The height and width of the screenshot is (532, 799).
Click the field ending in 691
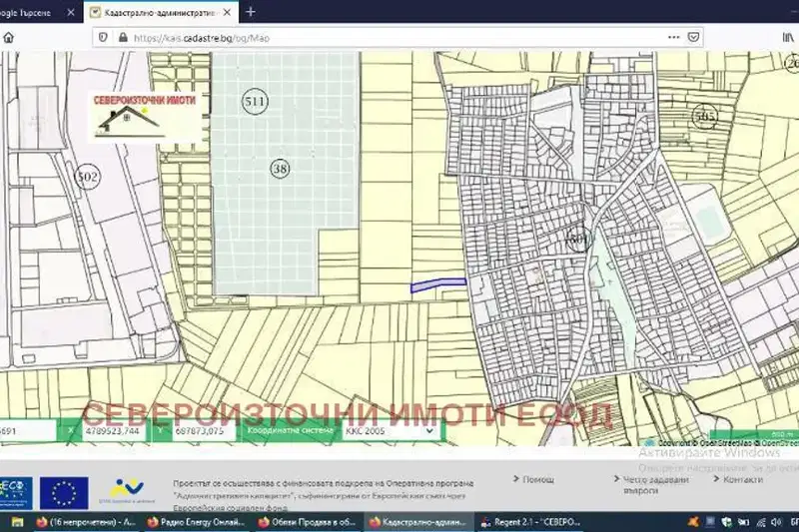pos(27,431)
